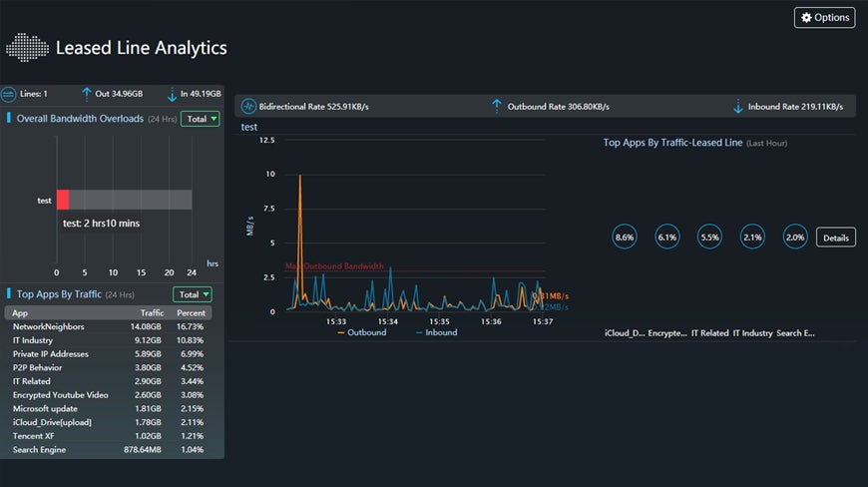Click the Details button
868x487 pixels.
[836, 238]
